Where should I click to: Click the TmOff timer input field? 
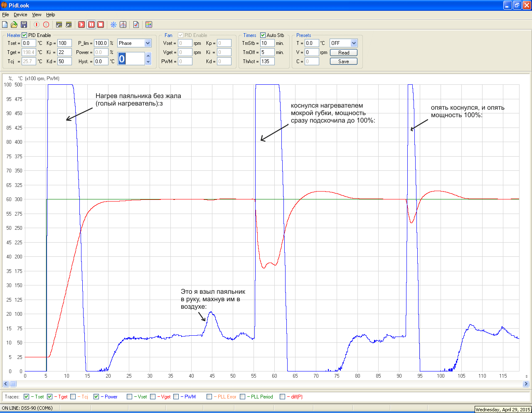pyautogui.click(x=267, y=52)
